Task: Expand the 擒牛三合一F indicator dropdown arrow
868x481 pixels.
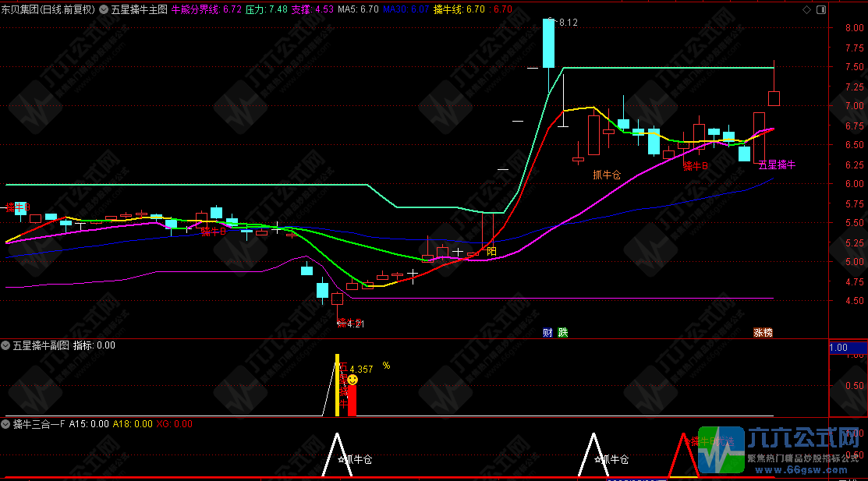Action: [x=6, y=424]
